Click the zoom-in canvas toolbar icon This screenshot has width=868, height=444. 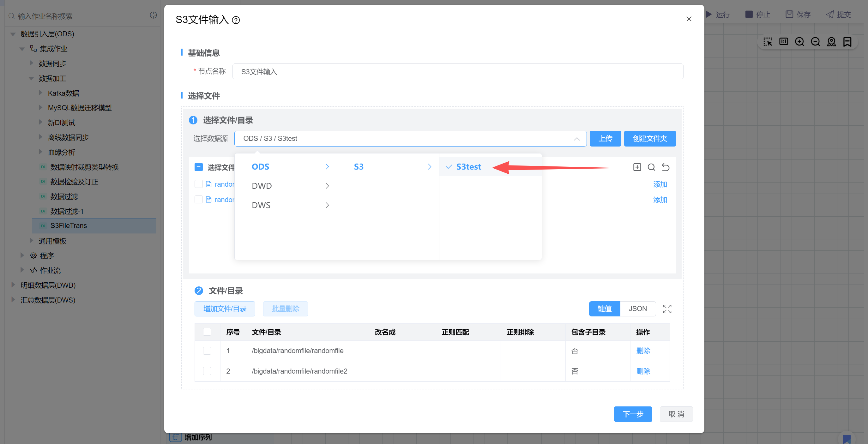pos(799,42)
